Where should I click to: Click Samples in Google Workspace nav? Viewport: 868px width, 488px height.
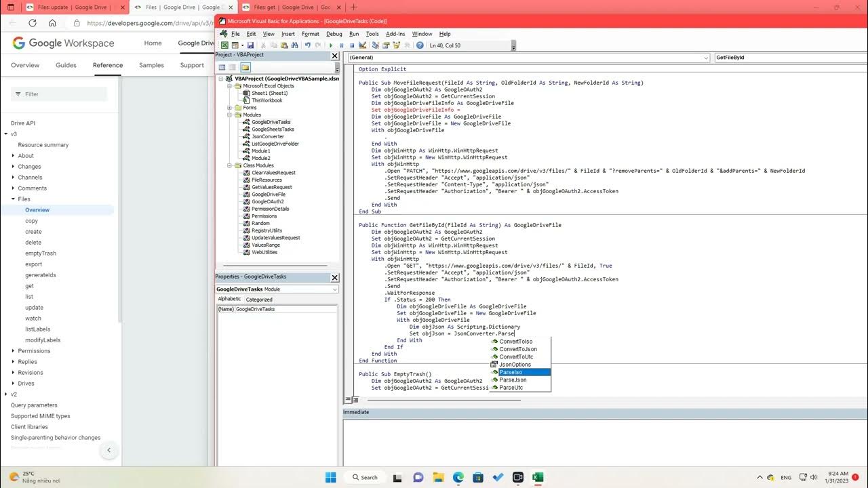point(151,65)
